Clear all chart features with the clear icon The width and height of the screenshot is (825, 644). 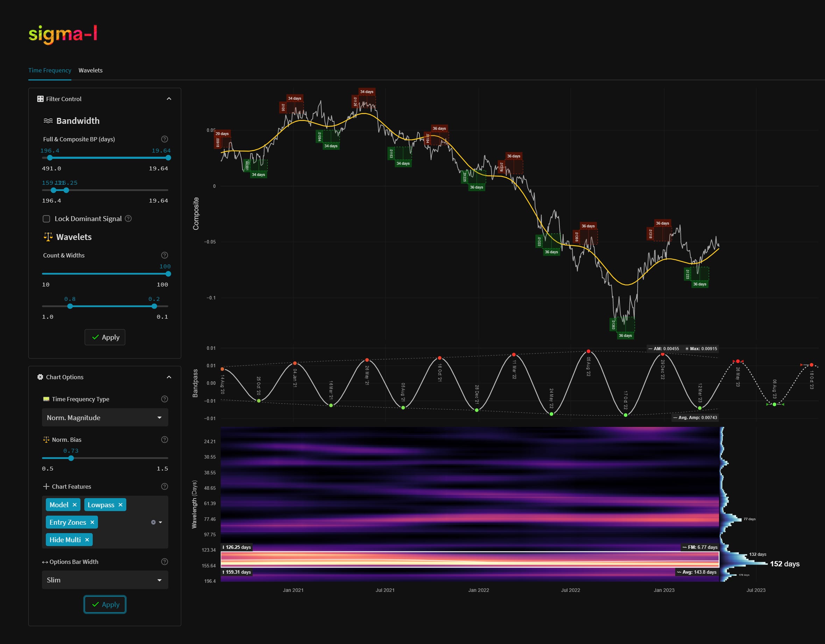point(153,522)
